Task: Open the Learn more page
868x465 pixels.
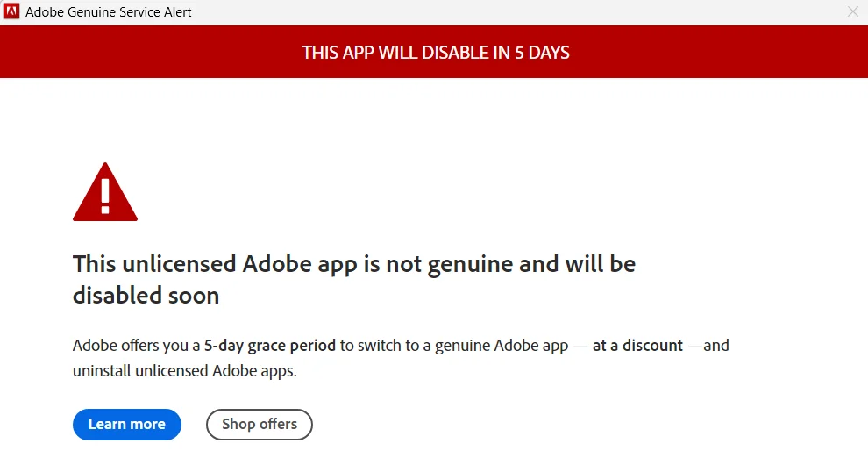Action: point(127,425)
